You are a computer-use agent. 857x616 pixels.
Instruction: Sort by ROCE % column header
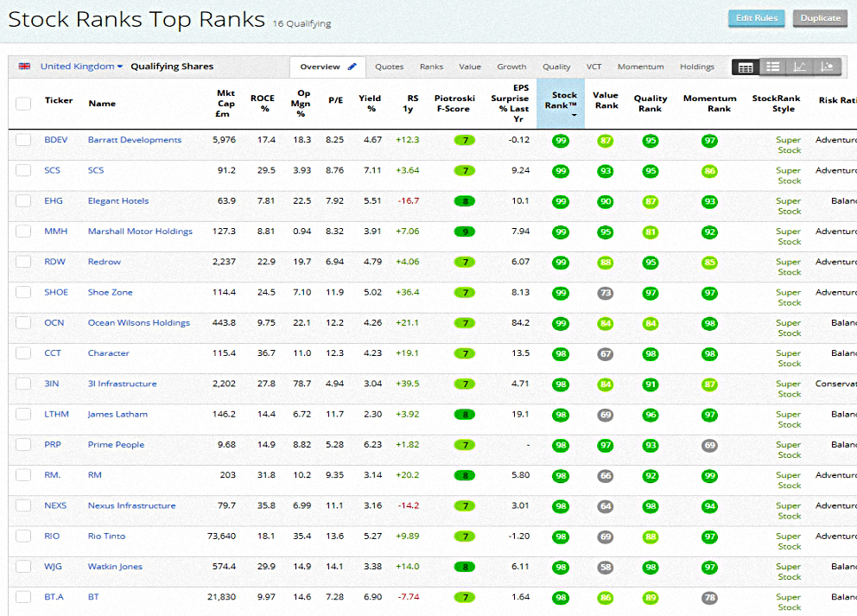coord(263,104)
